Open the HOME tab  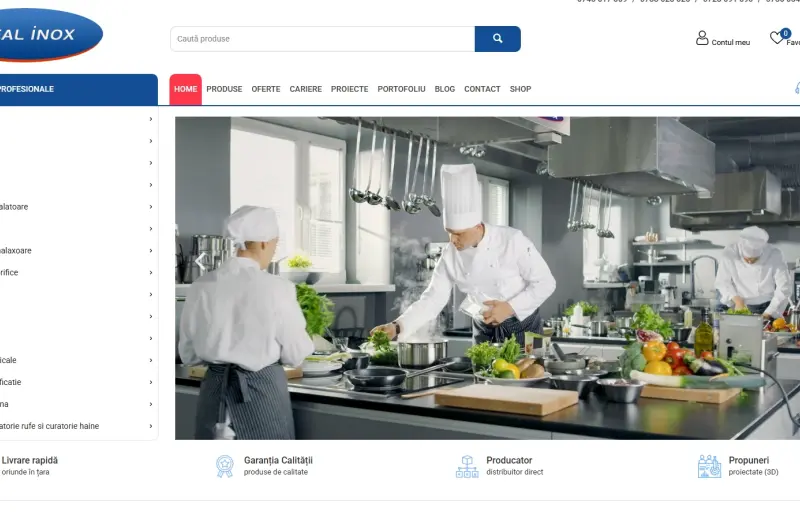click(x=185, y=89)
